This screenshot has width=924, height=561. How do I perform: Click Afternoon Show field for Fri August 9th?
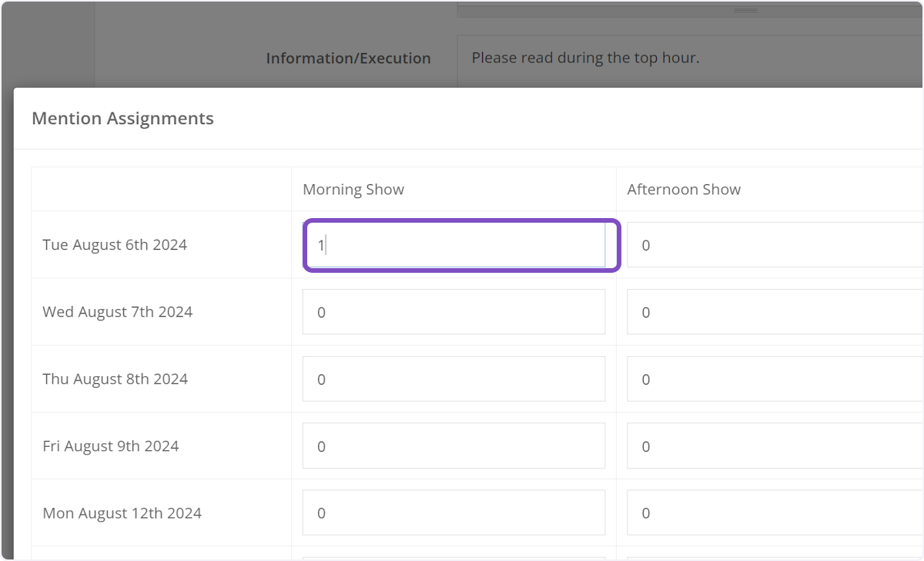(x=774, y=446)
